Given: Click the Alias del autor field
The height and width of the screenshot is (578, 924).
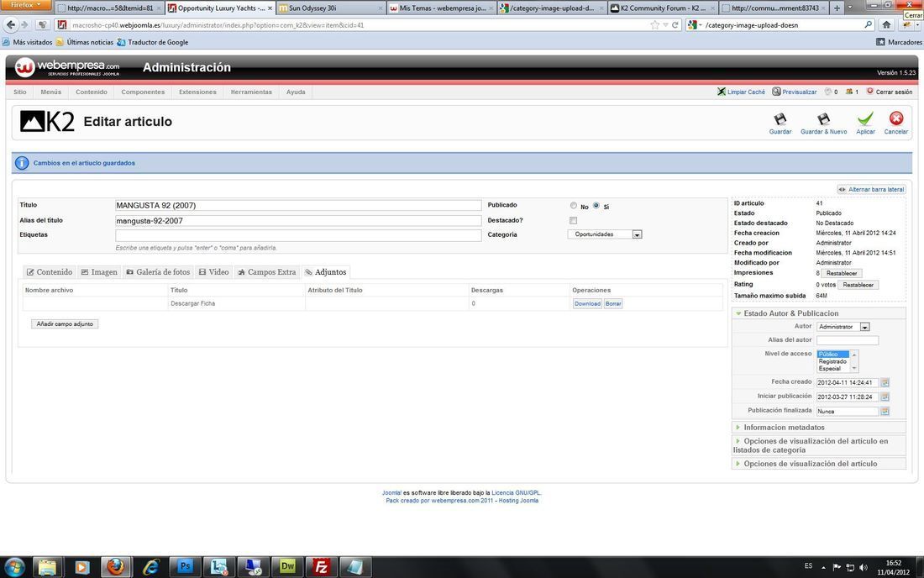Looking at the screenshot, I should [848, 340].
